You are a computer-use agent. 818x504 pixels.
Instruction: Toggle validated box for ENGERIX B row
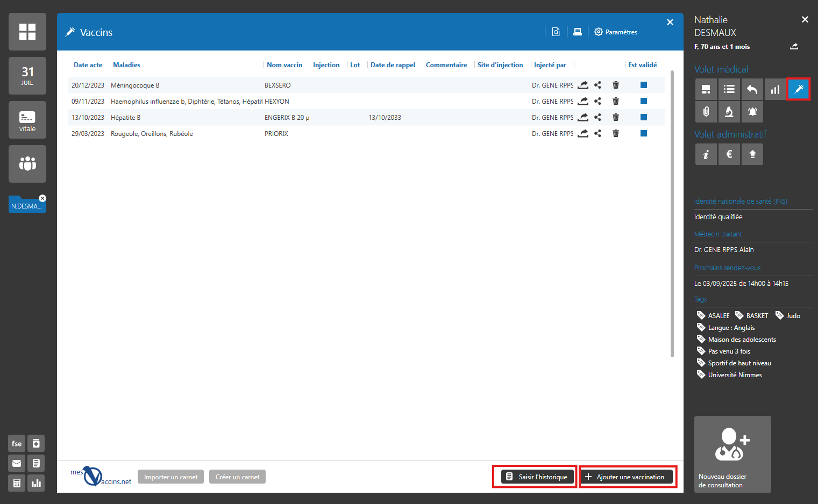[643, 117]
